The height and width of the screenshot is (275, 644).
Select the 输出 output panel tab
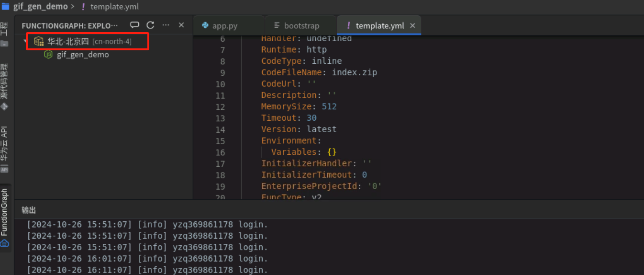pyautogui.click(x=29, y=210)
